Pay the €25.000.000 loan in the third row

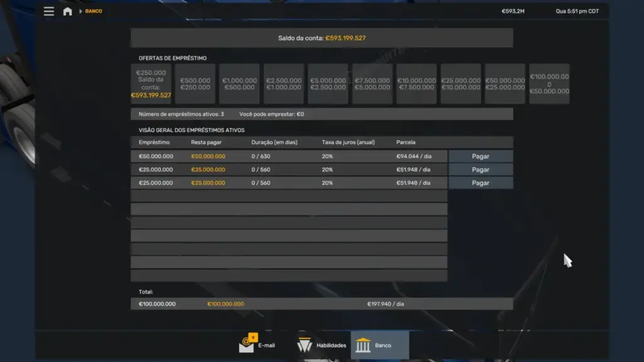[x=480, y=183]
